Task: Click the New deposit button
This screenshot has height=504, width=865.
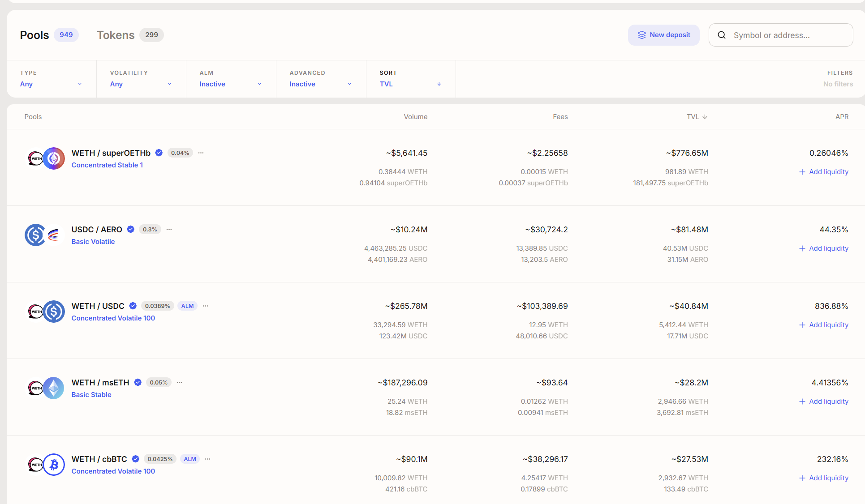Action: (663, 35)
